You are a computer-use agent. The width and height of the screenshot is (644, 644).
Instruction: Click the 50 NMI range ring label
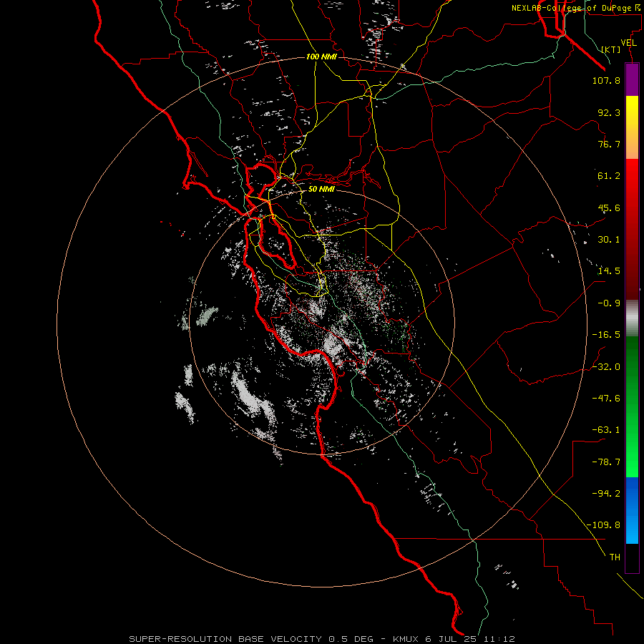321,189
